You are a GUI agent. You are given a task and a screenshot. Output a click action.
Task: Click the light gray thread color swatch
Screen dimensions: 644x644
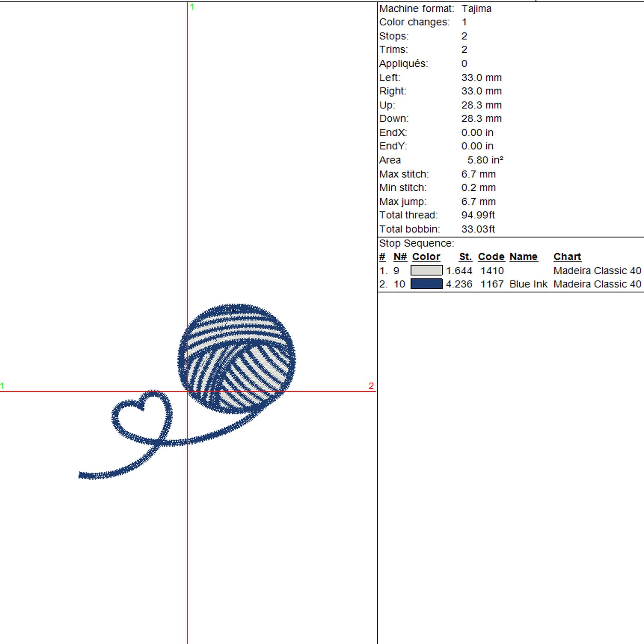[x=426, y=270]
